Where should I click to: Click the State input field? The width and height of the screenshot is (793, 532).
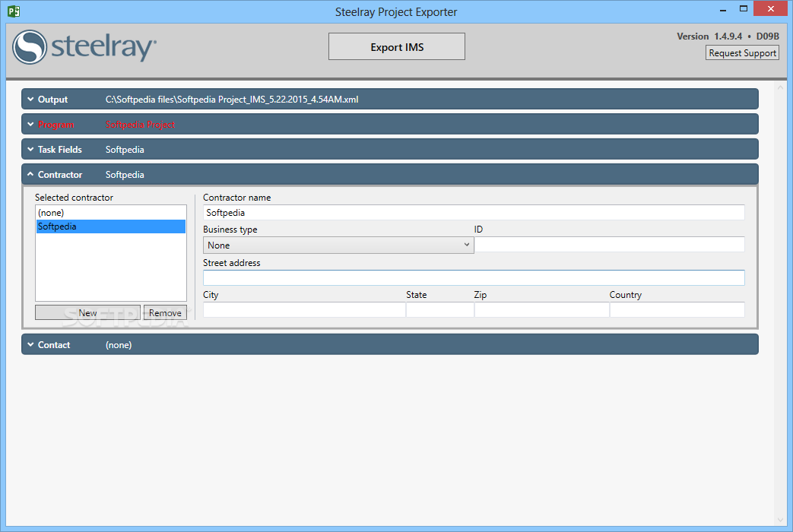pos(440,309)
